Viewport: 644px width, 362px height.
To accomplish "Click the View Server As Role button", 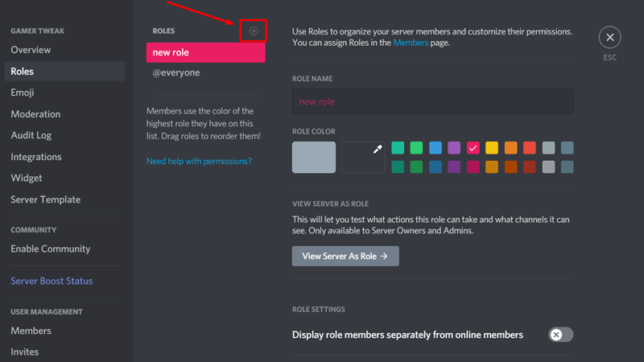I will pyautogui.click(x=345, y=256).
